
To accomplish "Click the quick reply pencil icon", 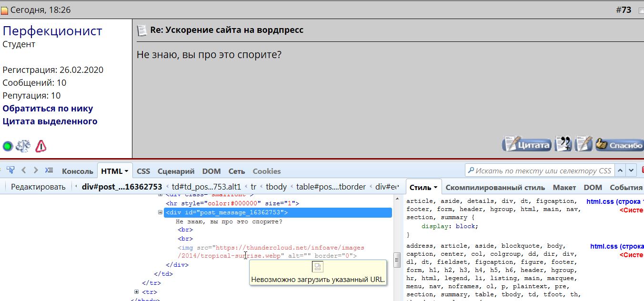I will click(x=584, y=144).
